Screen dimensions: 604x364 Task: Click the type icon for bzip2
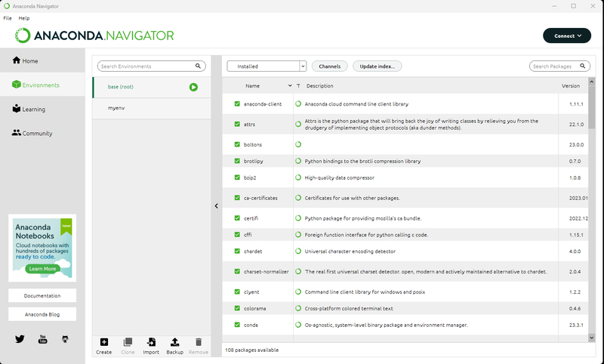tap(298, 177)
